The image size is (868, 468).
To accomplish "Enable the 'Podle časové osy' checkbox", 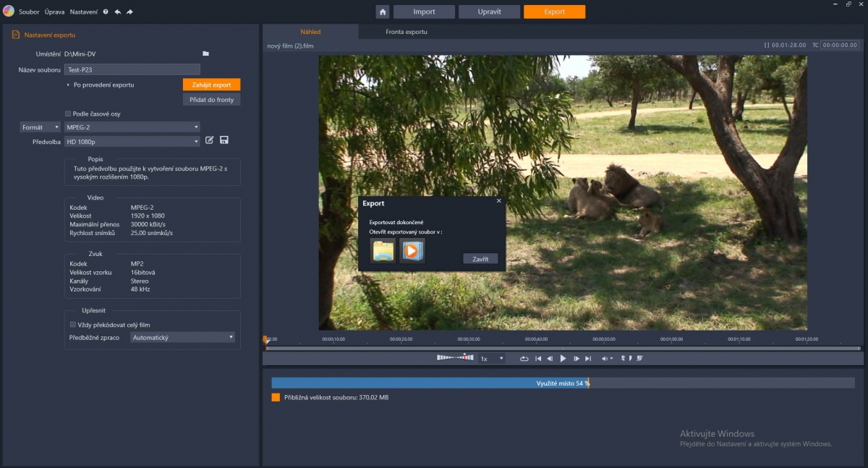I will point(68,114).
